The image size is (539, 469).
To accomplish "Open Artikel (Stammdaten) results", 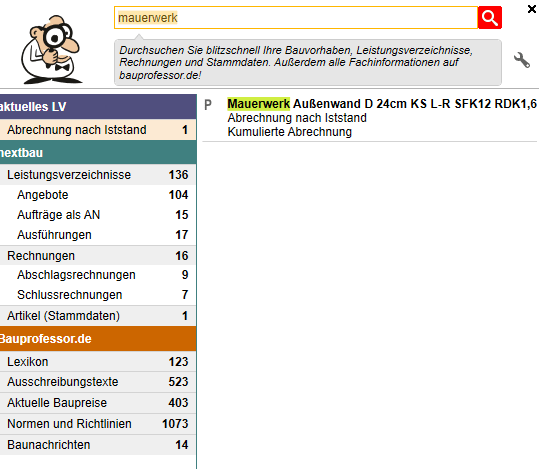I will [98, 316].
